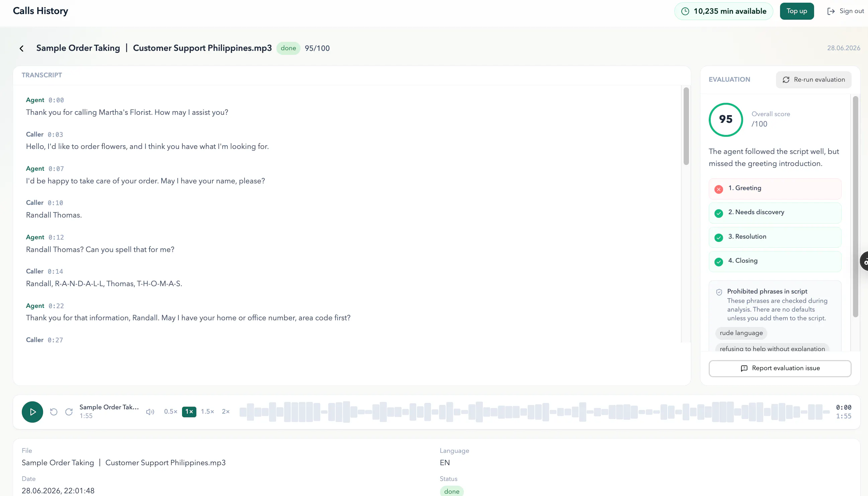Click the dark floating widget at right edge
Image resolution: width=868 pixels, height=496 pixels.
click(x=864, y=261)
